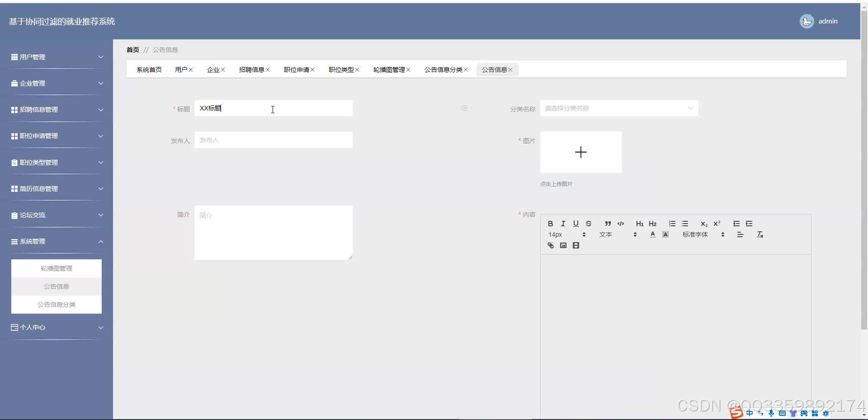The image size is (868, 420).
Task: Apply superscript formatting
Action: pos(717,224)
